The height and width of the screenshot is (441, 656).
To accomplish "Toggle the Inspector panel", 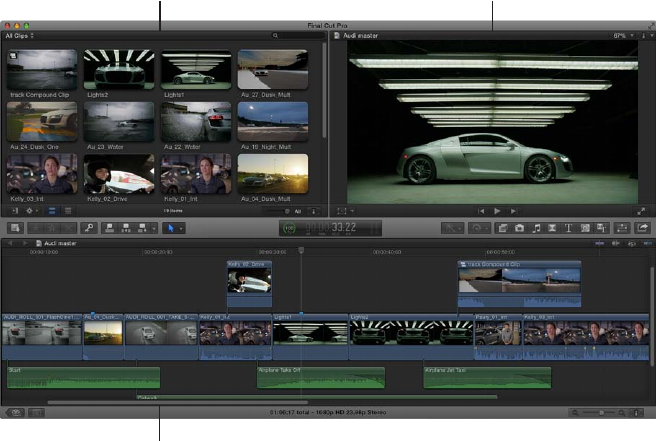I will (623, 228).
